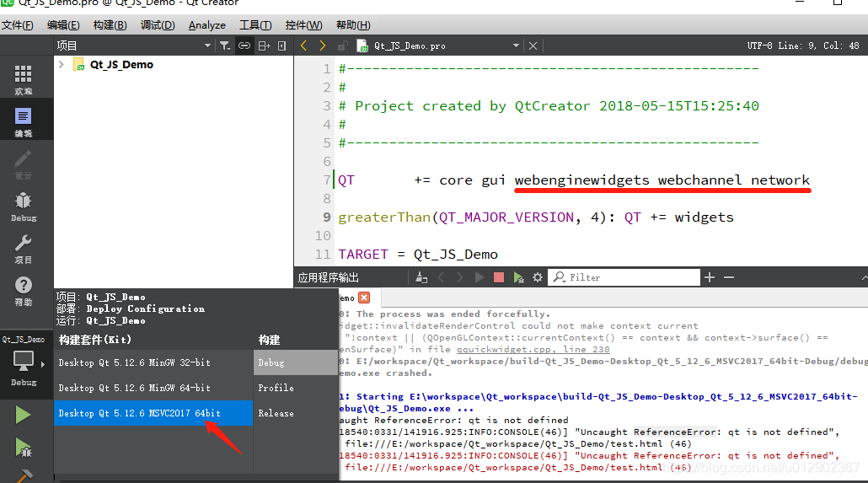The width and height of the screenshot is (868, 483).
Task: Open Help (帮助) mode in sidebar
Action: click(x=24, y=290)
